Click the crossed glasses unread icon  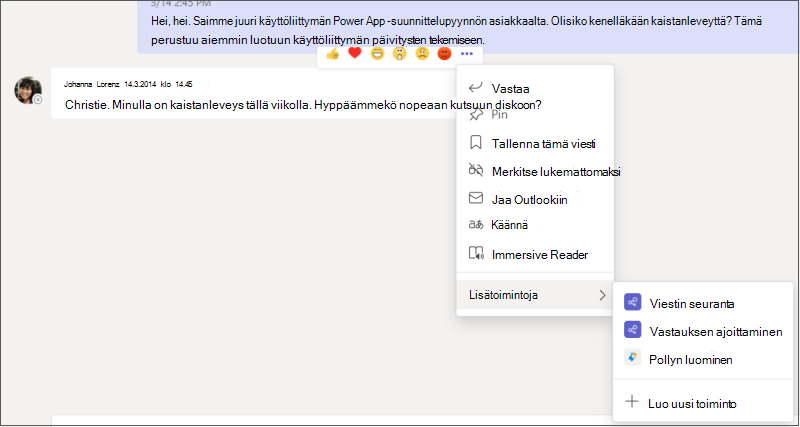click(476, 170)
